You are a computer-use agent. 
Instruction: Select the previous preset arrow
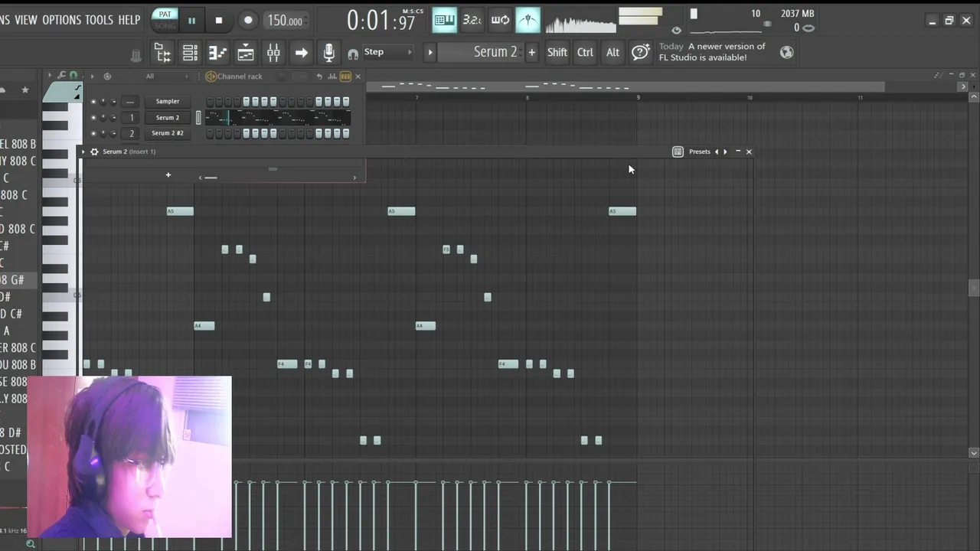(717, 152)
